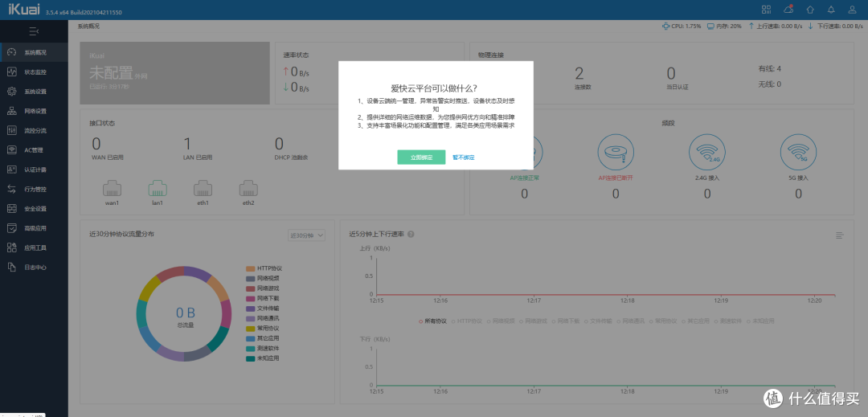Toggle 网络通讯 series in rate chart legend
The width and height of the screenshot is (868, 417).
[x=631, y=321]
